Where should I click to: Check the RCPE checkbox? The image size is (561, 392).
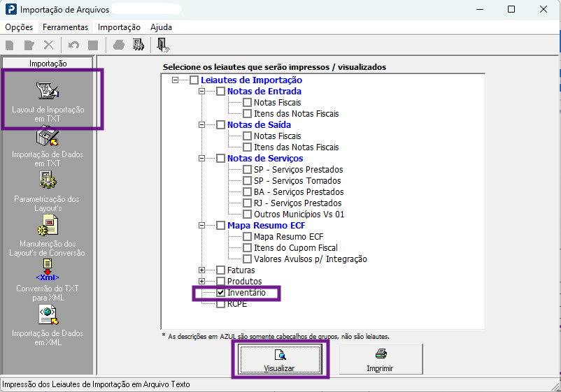(221, 304)
